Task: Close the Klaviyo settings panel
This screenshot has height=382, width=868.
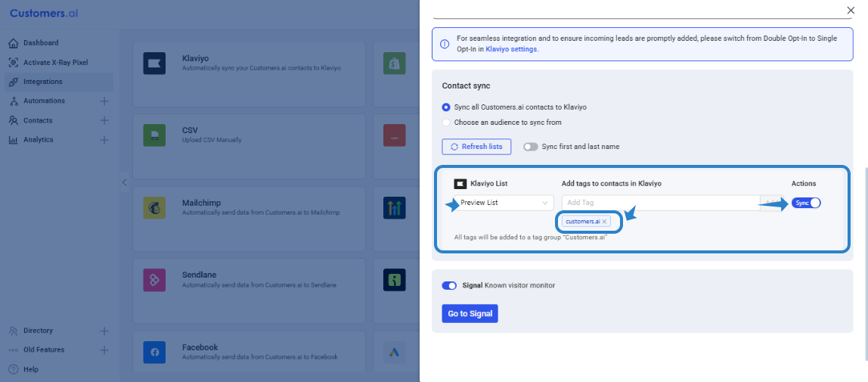Action: click(x=851, y=10)
